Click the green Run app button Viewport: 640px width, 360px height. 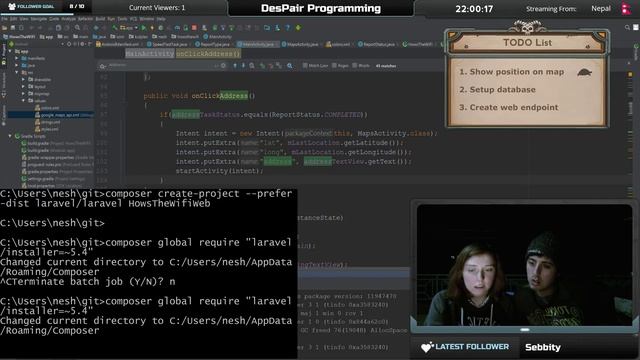click(x=144, y=27)
